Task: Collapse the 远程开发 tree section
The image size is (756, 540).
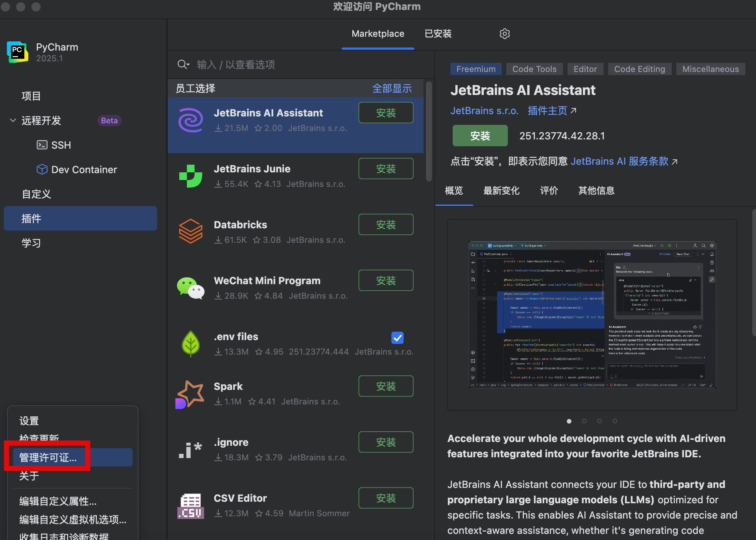Action: (13, 121)
